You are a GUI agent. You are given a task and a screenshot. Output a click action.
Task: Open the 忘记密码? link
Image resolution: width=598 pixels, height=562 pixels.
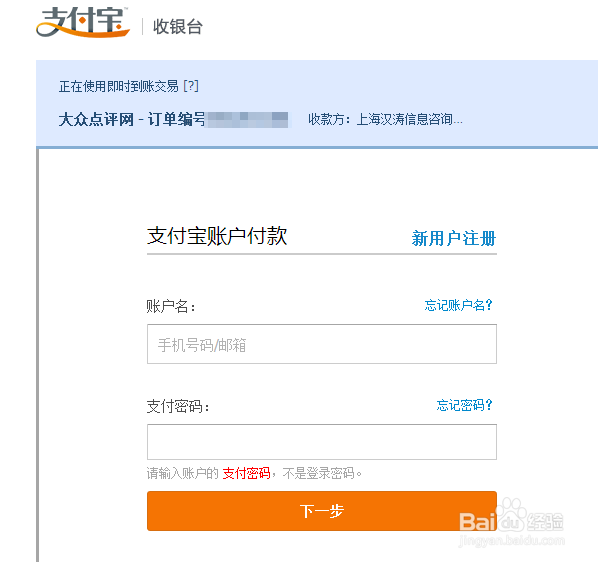point(465,405)
